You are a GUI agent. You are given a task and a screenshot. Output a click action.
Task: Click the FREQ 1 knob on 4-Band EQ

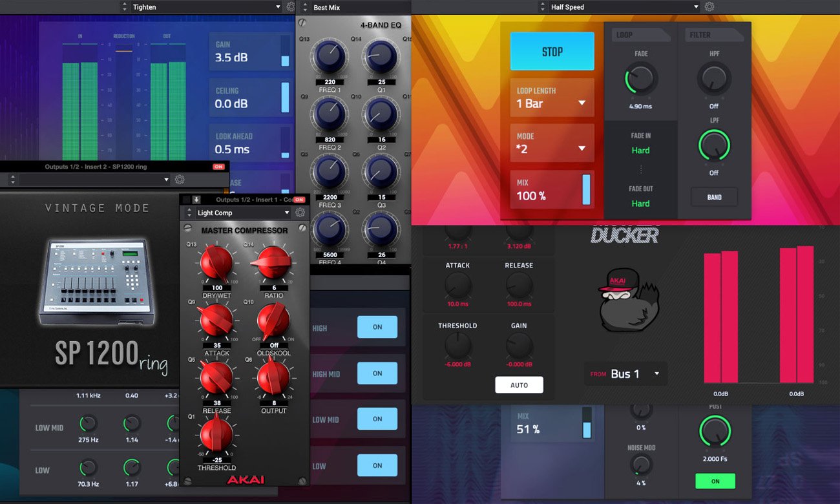click(x=330, y=57)
